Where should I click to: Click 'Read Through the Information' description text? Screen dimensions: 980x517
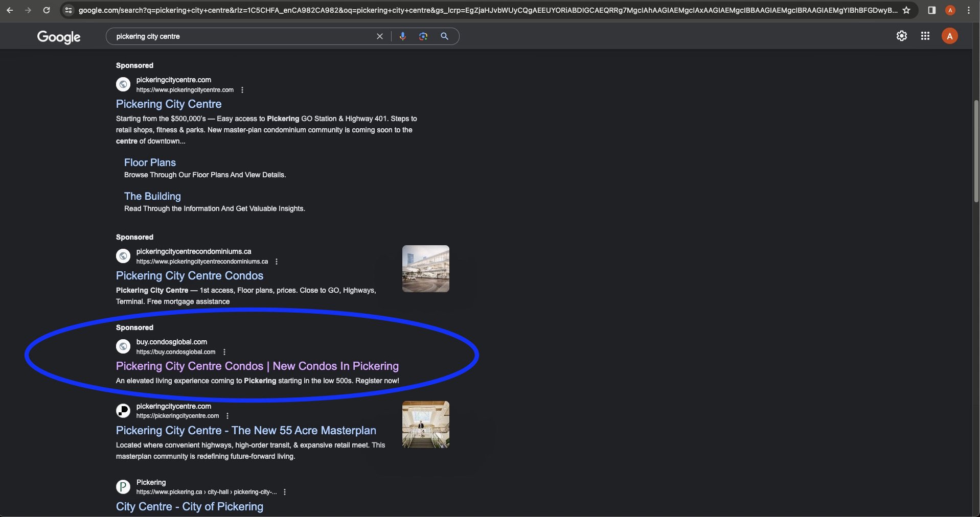point(215,208)
